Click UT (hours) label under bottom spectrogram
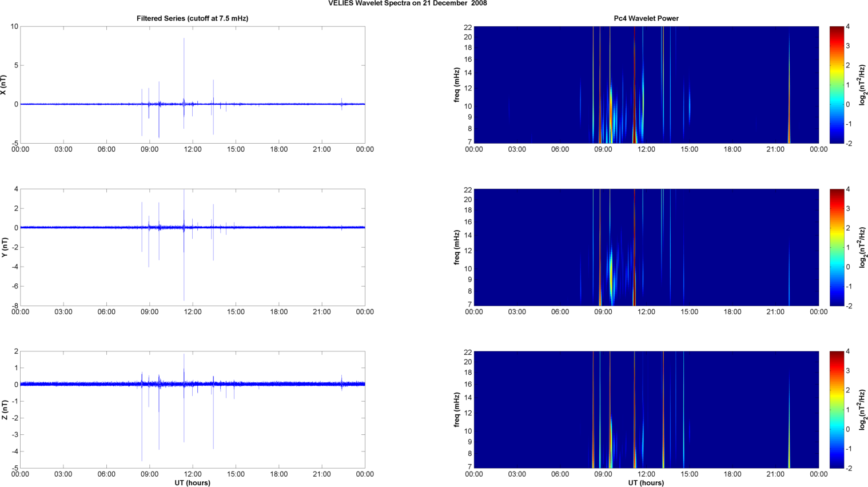The image size is (868, 487). coord(646,483)
